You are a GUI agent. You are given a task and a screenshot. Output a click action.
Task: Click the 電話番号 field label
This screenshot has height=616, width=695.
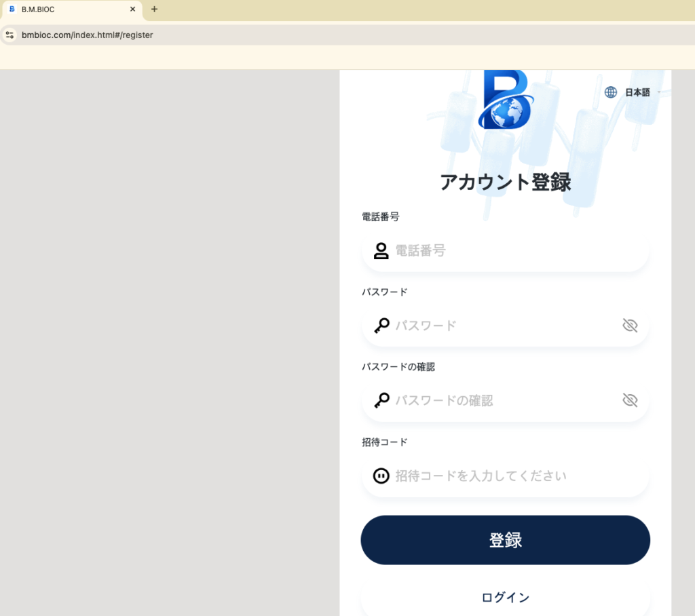(x=380, y=216)
